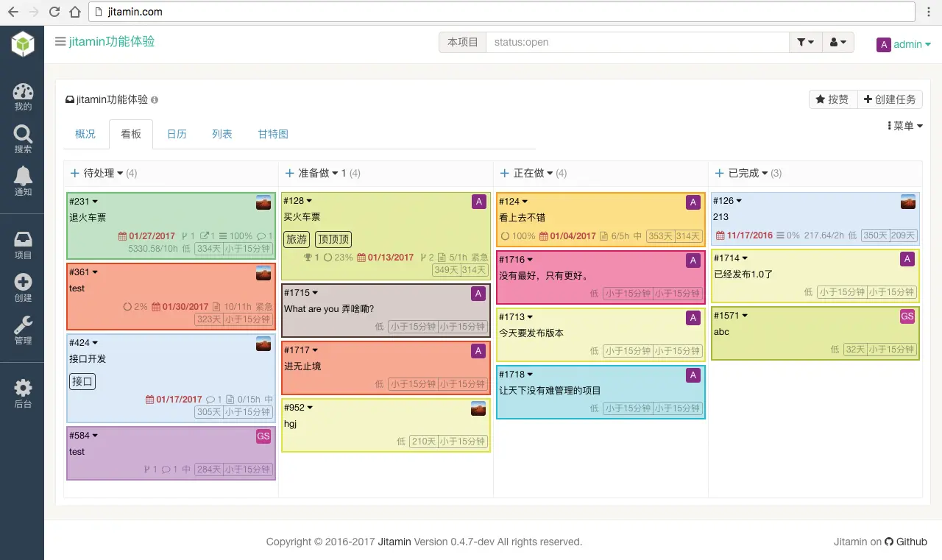This screenshot has width=942, height=560.
Task: Expand the 准备做 column dropdown
Action: (318, 173)
